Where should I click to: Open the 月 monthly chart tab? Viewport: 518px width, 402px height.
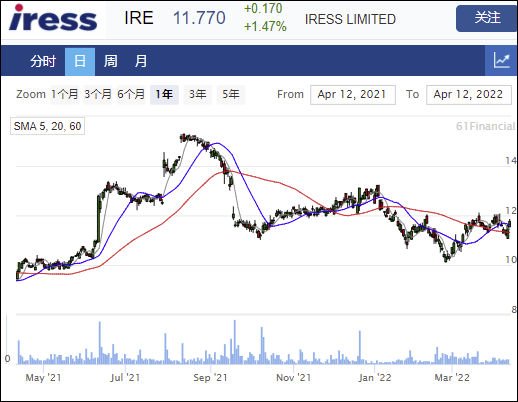[x=141, y=61]
